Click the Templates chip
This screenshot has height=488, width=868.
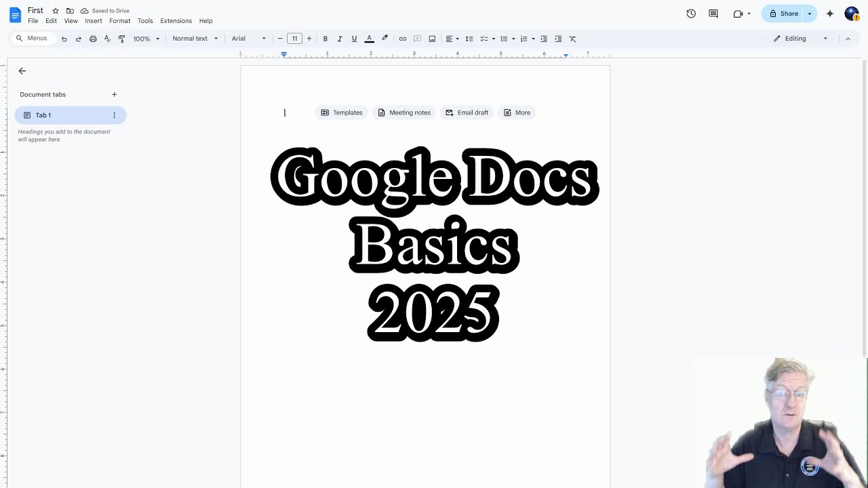point(342,113)
